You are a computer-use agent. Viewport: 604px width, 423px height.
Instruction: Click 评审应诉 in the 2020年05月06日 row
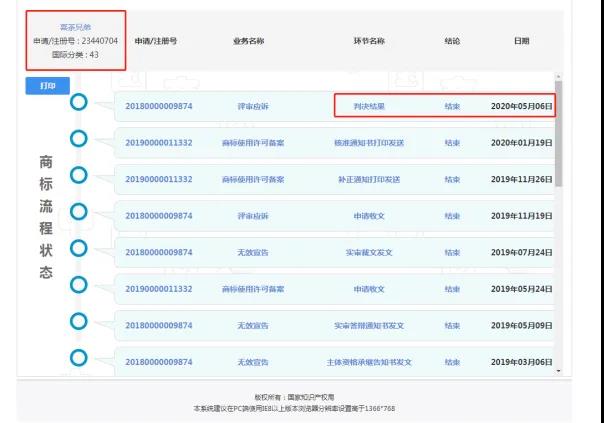[253, 106]
